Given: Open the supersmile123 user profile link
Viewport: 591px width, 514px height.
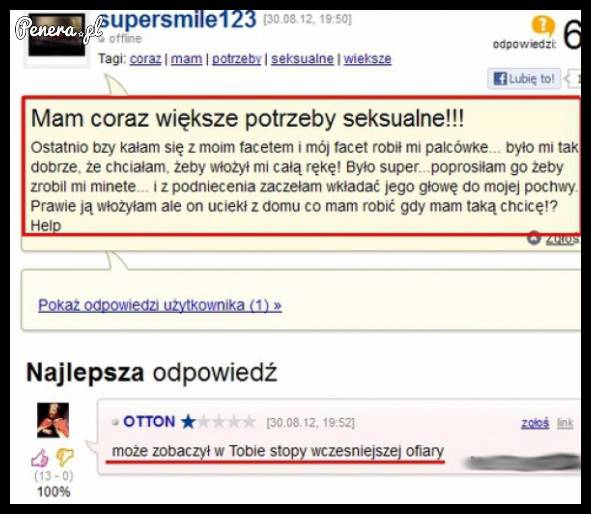Looking at the screenshot, I should (177, 20).
